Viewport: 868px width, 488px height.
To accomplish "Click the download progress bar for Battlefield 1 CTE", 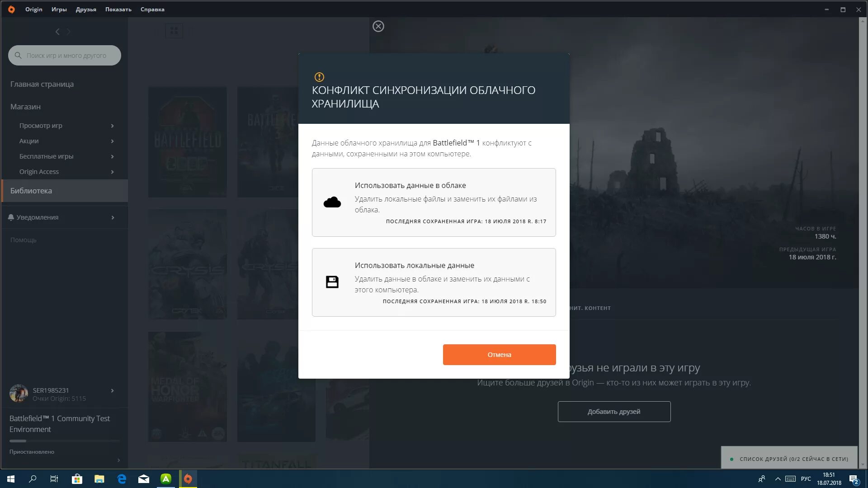I will pyautogui.click(x=65, y=441).
